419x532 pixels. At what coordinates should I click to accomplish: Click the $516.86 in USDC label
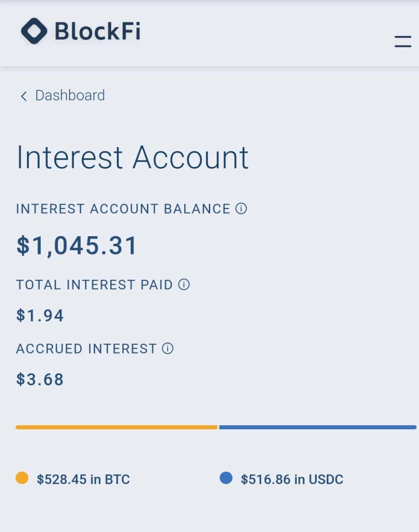pos(292,479)
